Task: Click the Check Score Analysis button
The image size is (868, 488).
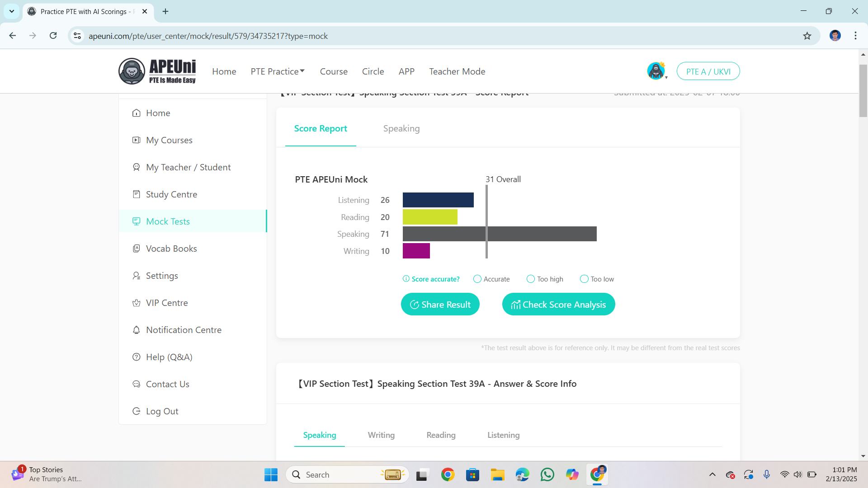Action: (558, 304)
